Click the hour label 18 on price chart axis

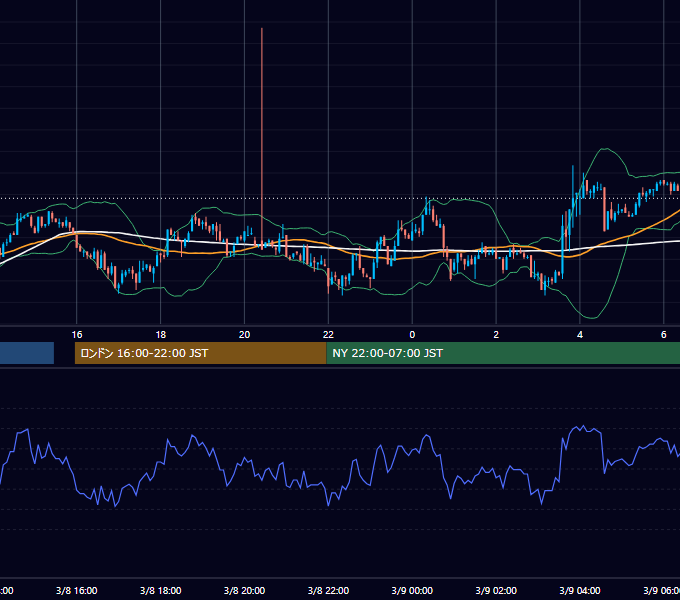tap(160, 334)
